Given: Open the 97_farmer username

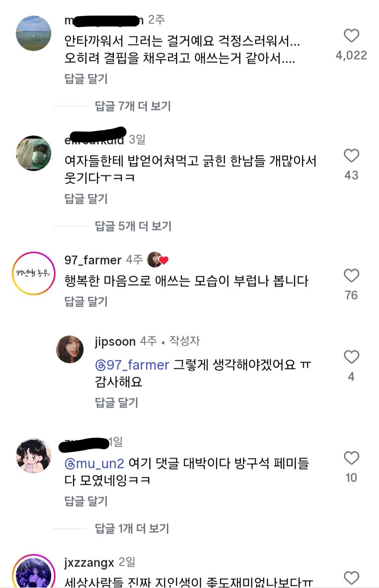Looking at the screenshot, I should tap(93, 260).
